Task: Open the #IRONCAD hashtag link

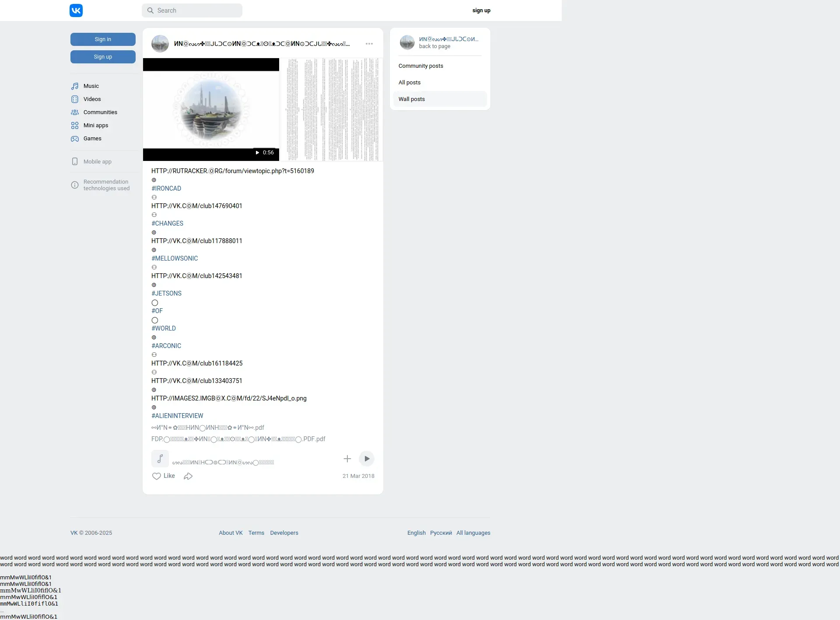Action: click(166, 188)
